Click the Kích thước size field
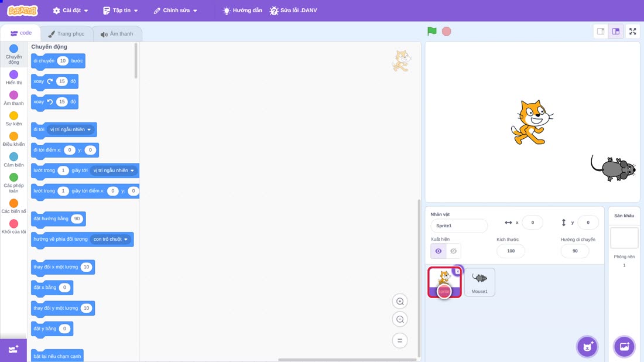 click(x=511, y=251)
